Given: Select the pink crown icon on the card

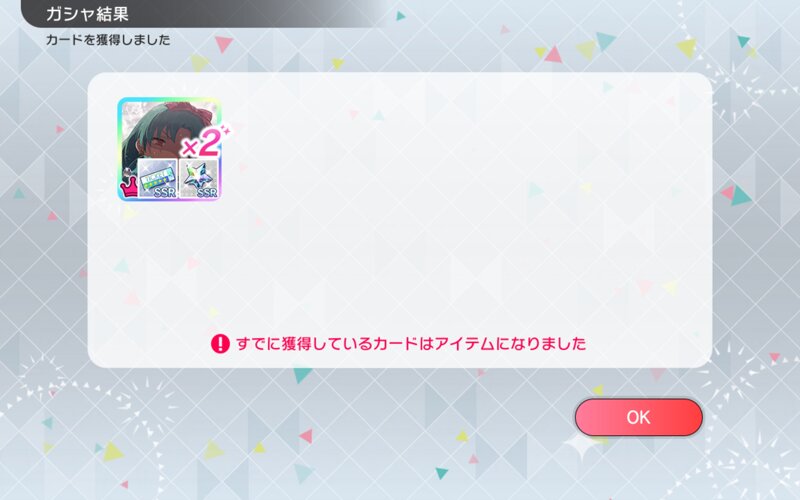Looking at the screenshot, I should click(128, 188).
